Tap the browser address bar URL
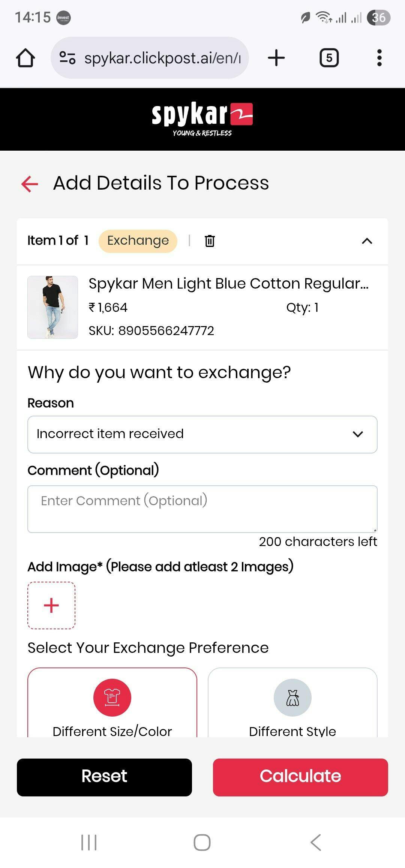The image size is (405, 868). (162, 58)
